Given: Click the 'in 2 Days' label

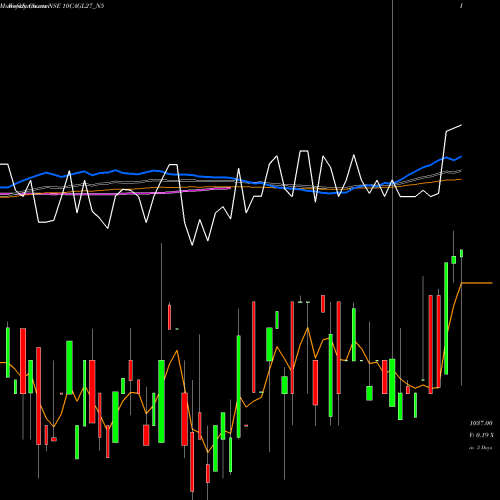Looking at the screenshot, I should [481, 448].
